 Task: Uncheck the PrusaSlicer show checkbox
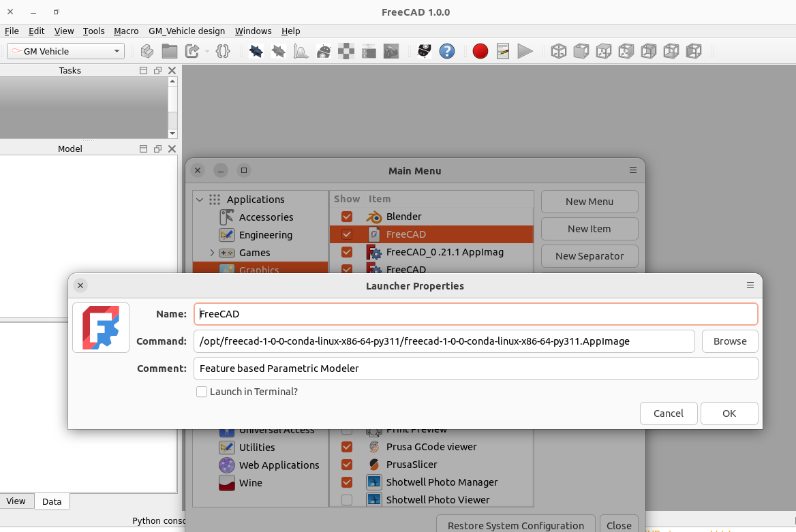click(x=347, y=465)
